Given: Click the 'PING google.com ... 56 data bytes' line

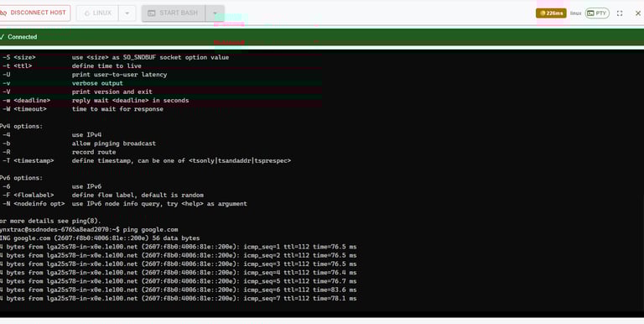Looking at the screenshot, I should point(100,238).
